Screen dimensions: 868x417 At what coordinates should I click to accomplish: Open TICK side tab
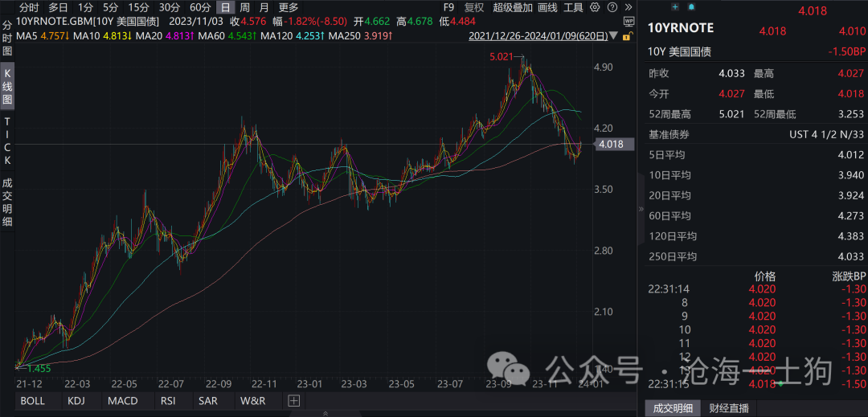(7, 141)
